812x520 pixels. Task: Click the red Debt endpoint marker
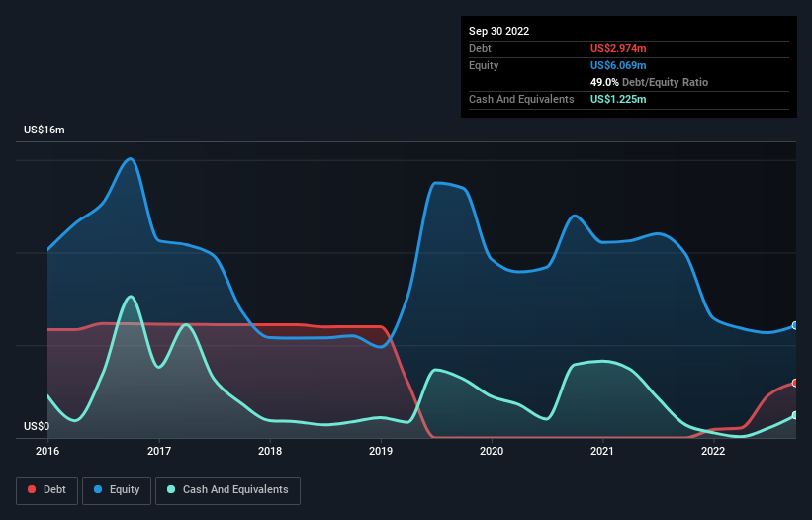pos(795,383)
